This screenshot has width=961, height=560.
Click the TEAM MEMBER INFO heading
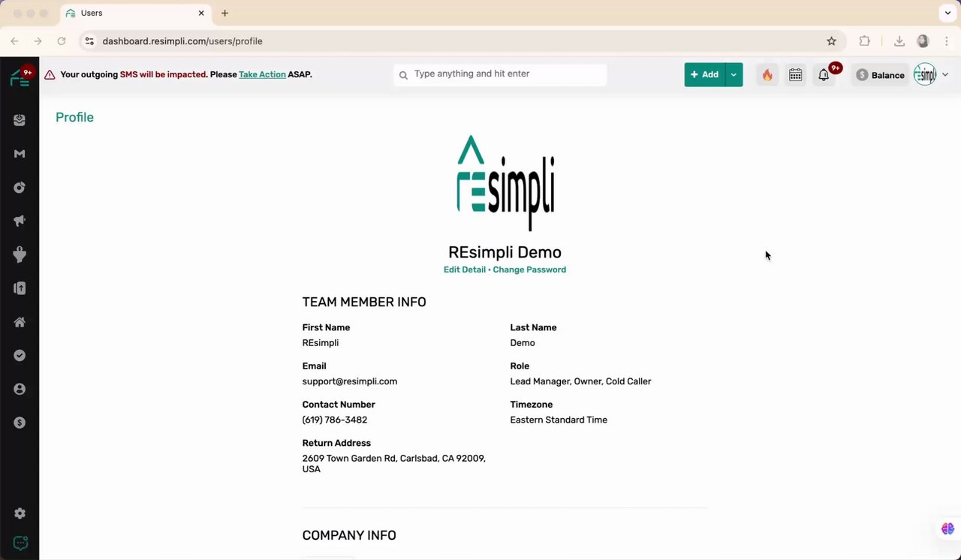(364, 302)
